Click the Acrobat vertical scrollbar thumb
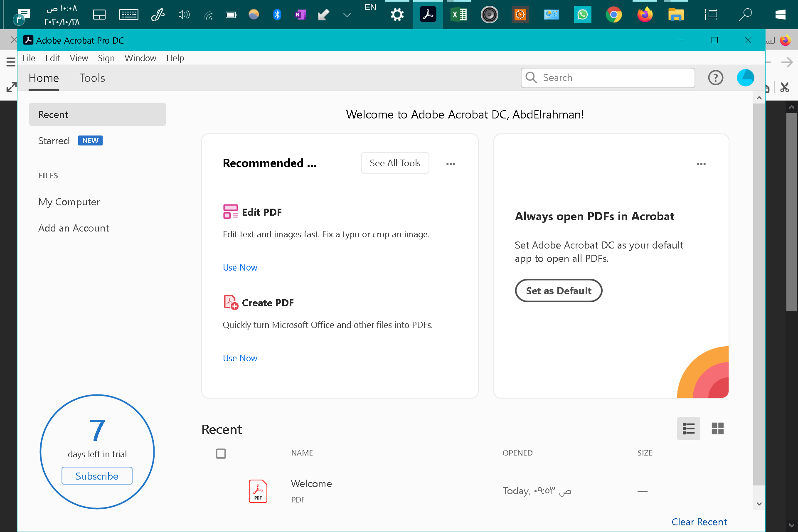The height and width of the screenshot is (532, 798). [x=759, y=294]
